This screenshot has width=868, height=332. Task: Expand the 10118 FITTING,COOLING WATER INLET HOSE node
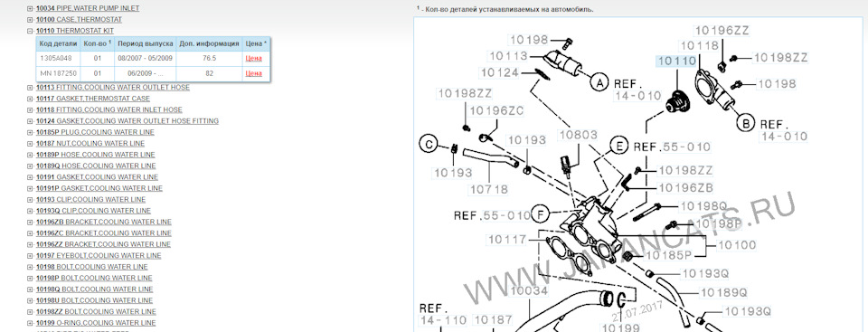click(30, 109)
